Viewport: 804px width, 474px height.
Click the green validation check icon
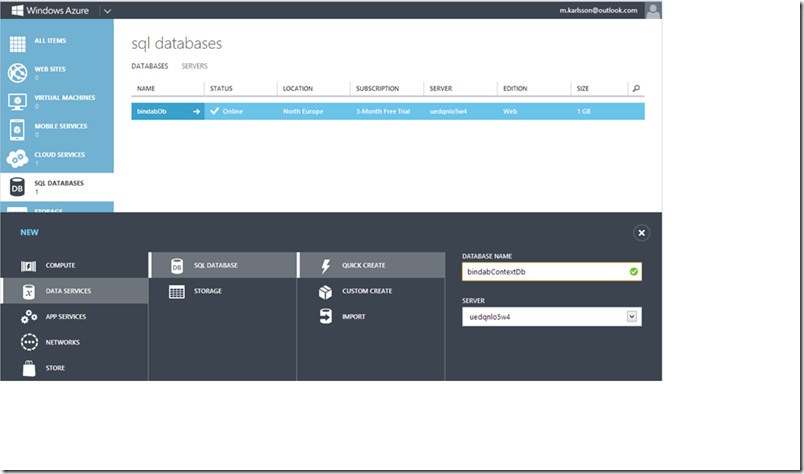pyautogui.click(x=634, y=272)
